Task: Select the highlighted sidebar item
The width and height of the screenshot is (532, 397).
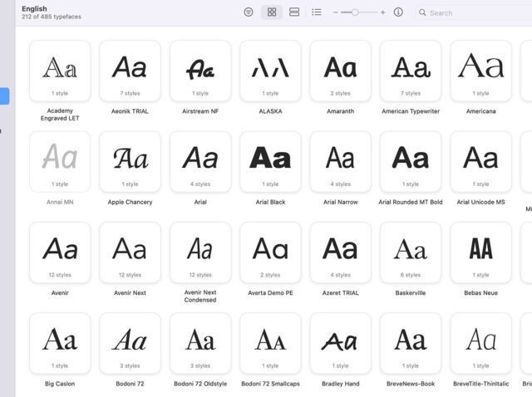Action: (x=5, y=96)
